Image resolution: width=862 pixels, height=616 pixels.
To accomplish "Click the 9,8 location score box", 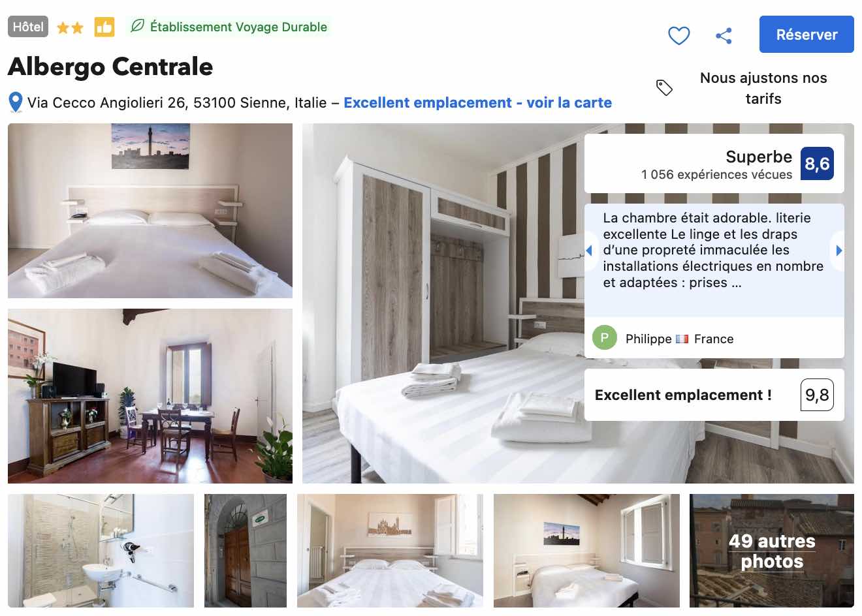I will (817, 395).
